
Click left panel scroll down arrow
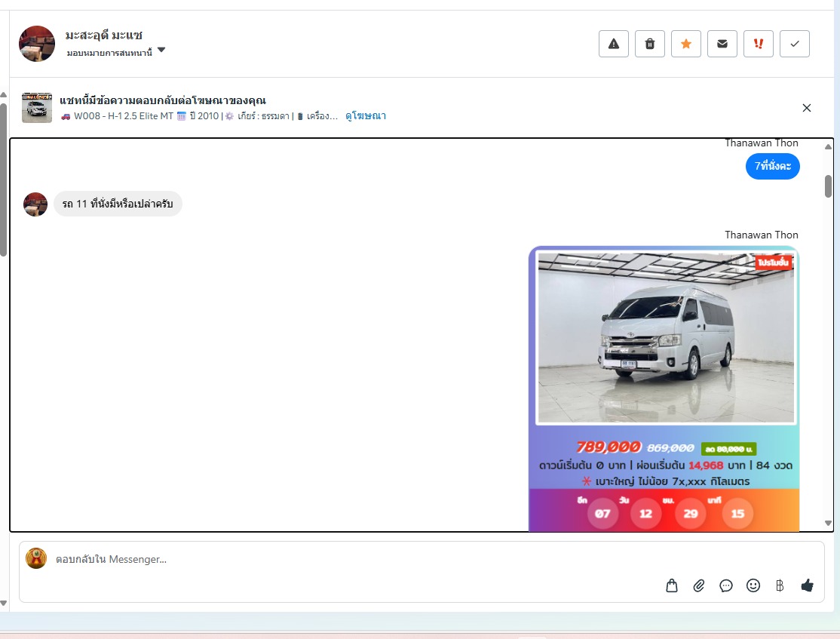click(3, 603)
